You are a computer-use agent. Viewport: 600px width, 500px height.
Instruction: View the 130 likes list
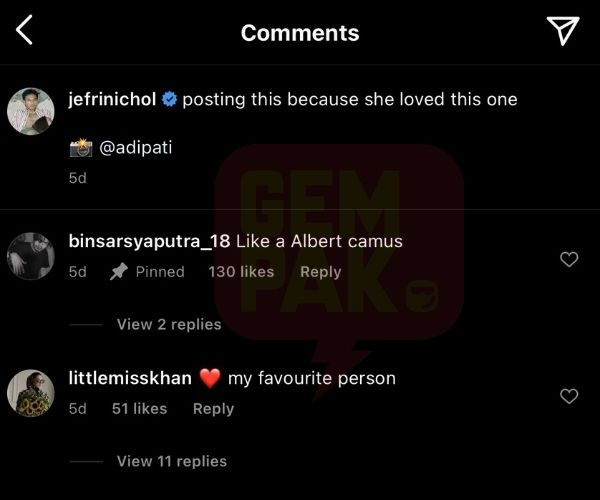pos(241,272)
